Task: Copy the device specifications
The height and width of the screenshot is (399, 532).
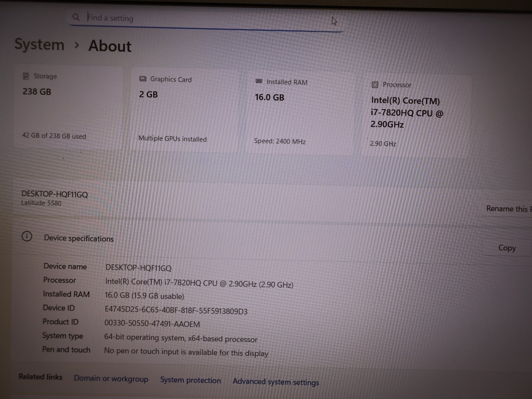Action: click(x=507, y=248)
